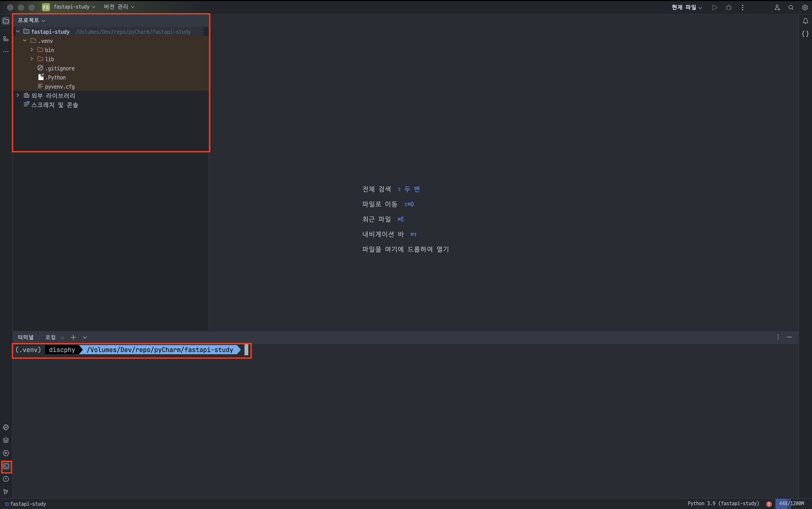
Task: Click 내비게이션 바 hint text
Action: pos(383,234)
